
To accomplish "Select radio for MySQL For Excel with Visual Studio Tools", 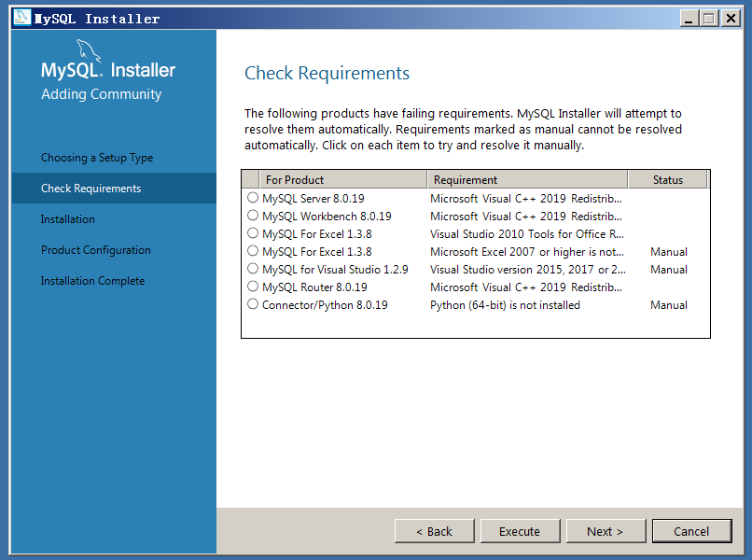I will (253, 233).
